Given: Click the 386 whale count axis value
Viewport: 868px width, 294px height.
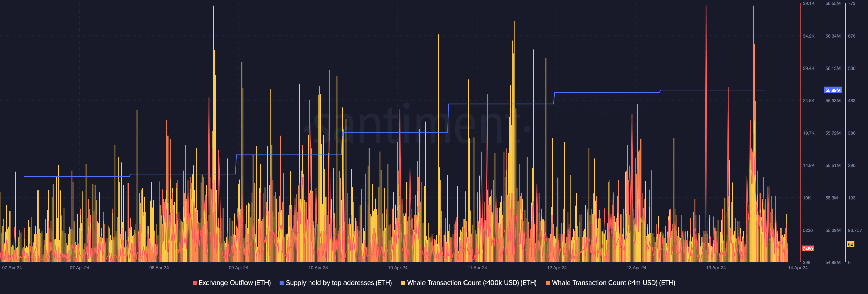Looking at the screenshot, I should pos(852,133).
